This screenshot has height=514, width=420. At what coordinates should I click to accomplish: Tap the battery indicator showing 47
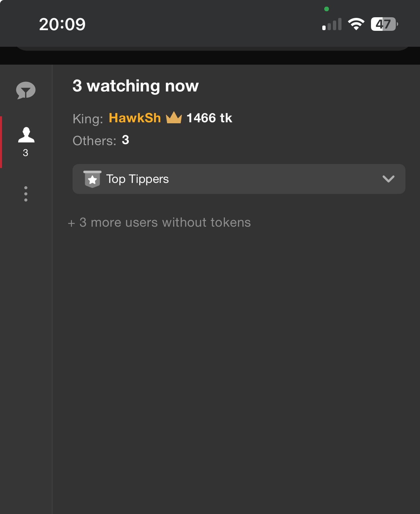(x=384, y=24)
